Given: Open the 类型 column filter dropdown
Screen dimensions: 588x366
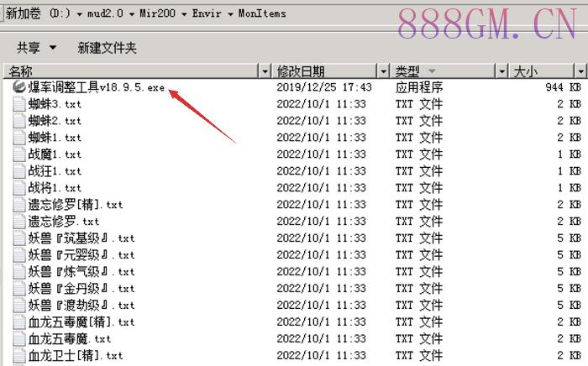Looking at the screenshot, I should pyautogui.click(x=501, y=71).
